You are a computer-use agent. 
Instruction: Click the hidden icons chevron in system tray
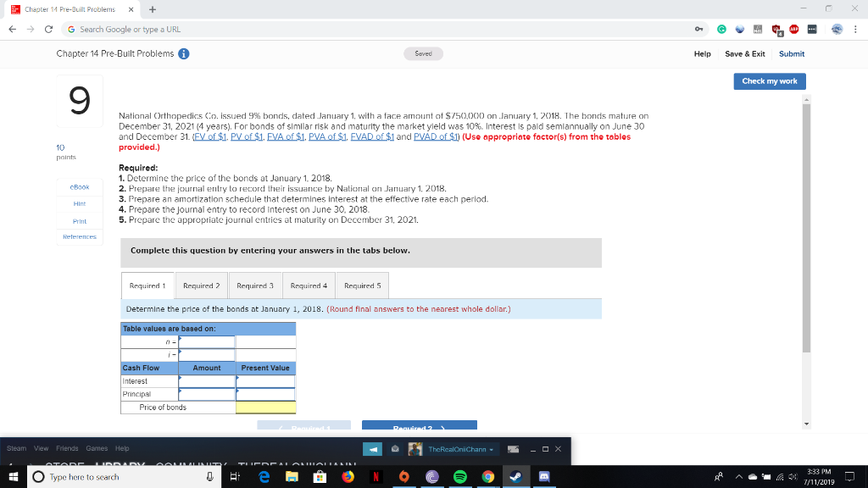[x=739, y=476]
